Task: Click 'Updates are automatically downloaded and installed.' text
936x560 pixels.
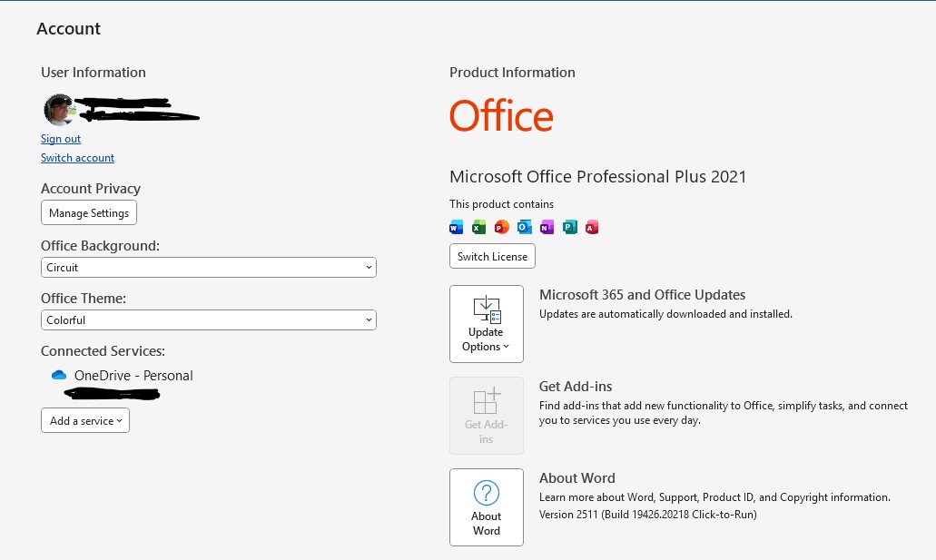Action: [665, 313]
